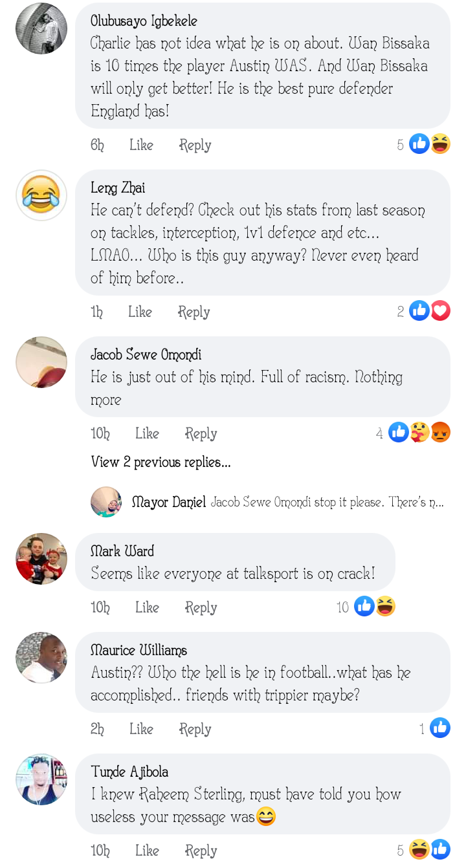The width and height of the screenshot is (466, 868).
Task: View care reaction on Jacob Sewe Omondi's comment
Action: [419, 433]
